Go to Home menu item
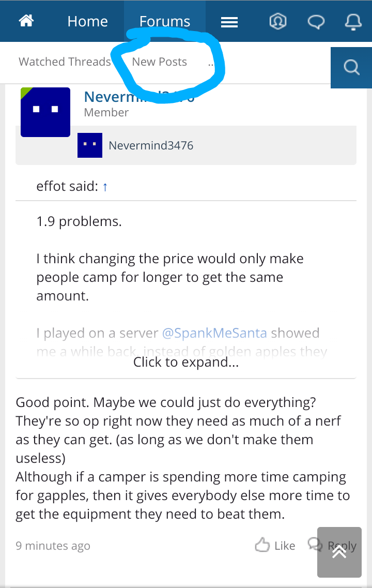 [88, 21]
